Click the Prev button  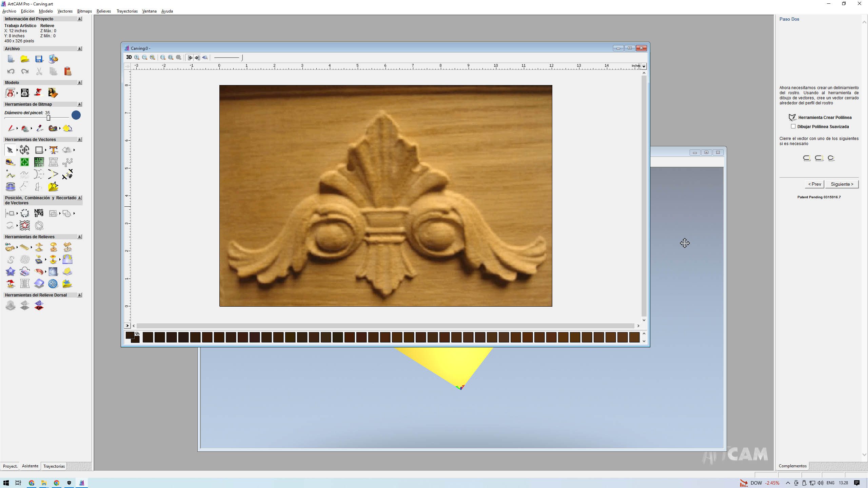(x=814, y=184)
